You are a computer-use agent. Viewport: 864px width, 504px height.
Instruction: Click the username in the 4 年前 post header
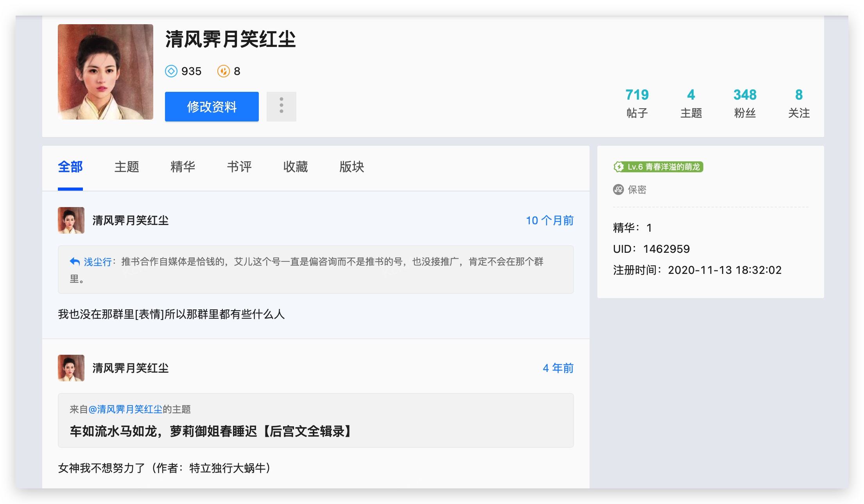tap(131, 368)
